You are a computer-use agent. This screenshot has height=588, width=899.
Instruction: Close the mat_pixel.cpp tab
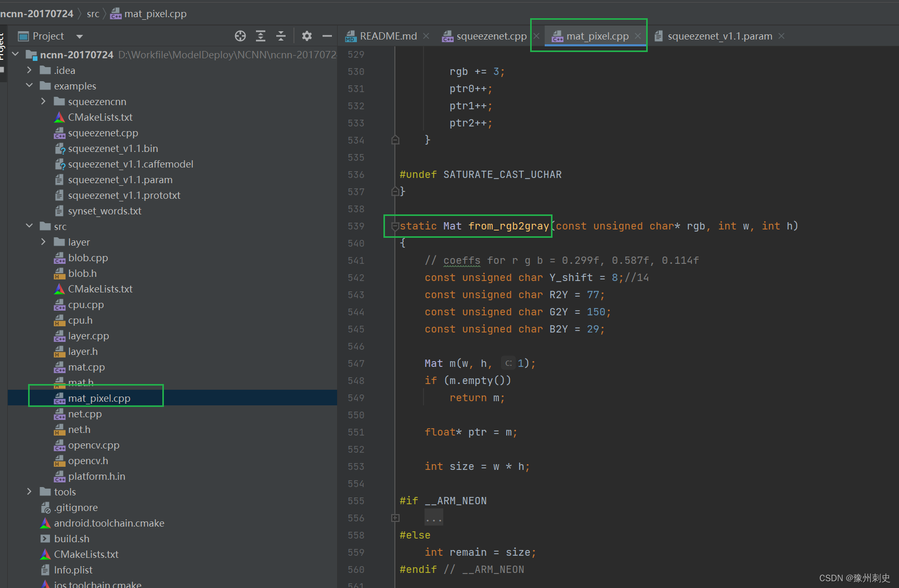[x=637, y=36]
